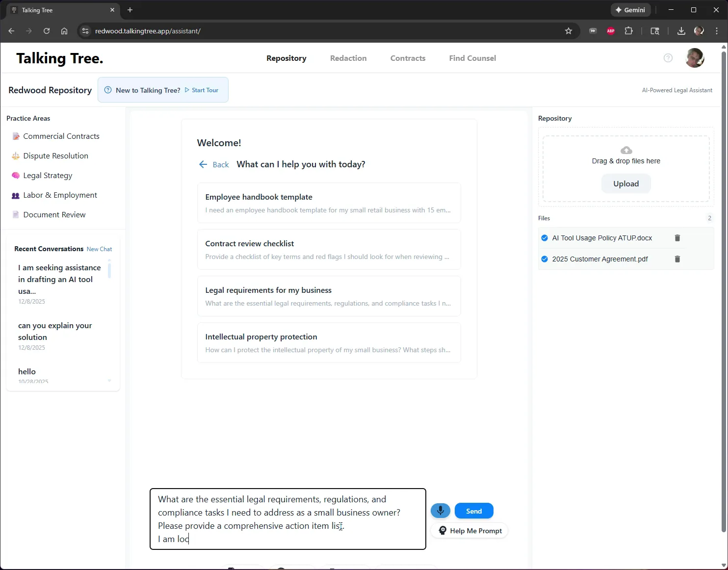This screenshot has height=570, width=728.
Task: Open the tab search toolbar icon
Action: (x=655, y=31)
